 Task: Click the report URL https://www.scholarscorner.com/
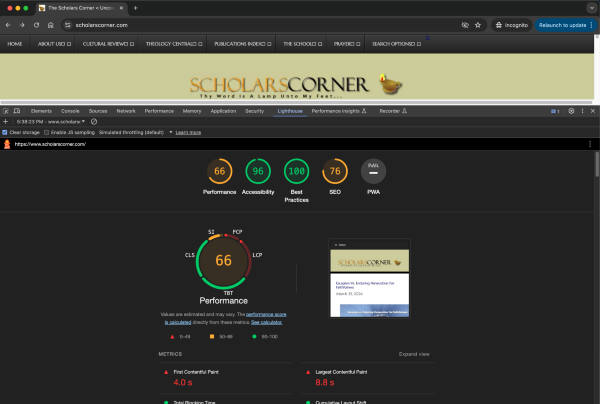click(x=50, y=144)
